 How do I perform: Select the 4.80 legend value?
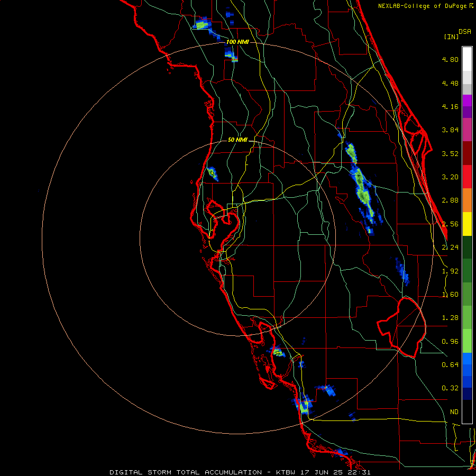(x=450, y=59)
